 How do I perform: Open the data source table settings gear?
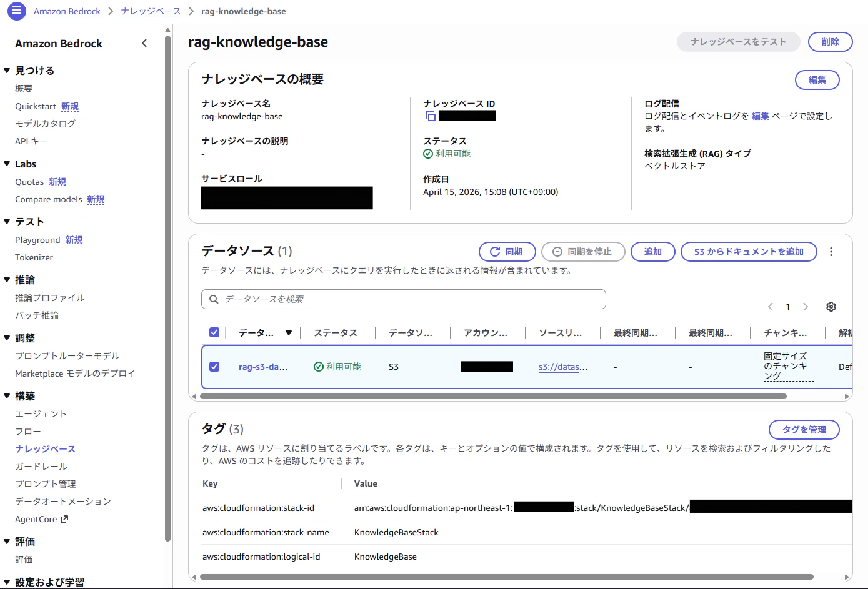coord(831,307)
